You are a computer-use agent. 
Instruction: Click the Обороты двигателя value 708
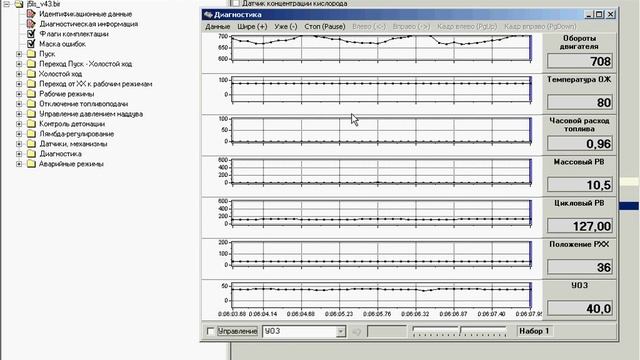pyautogui.click(x=580, y=61)
